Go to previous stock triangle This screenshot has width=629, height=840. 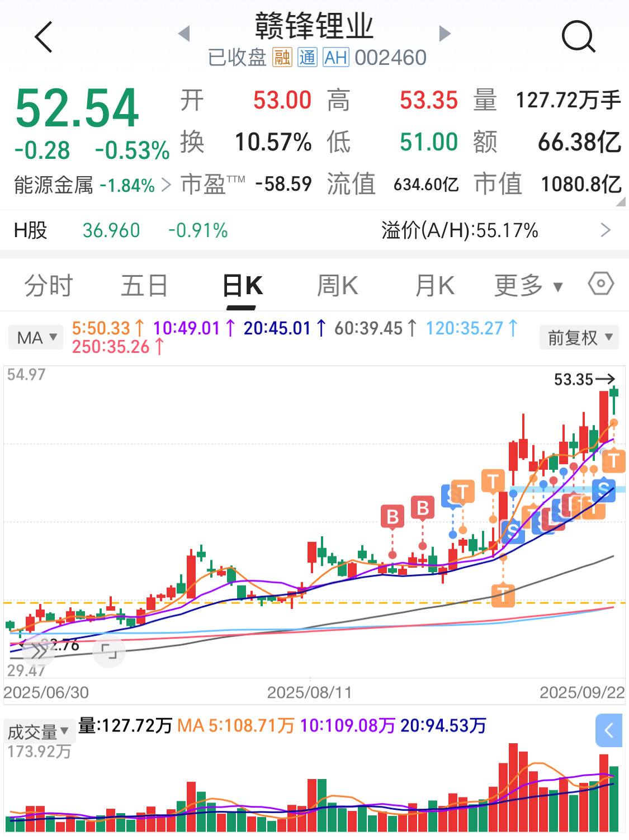click(x=184, y=34)
